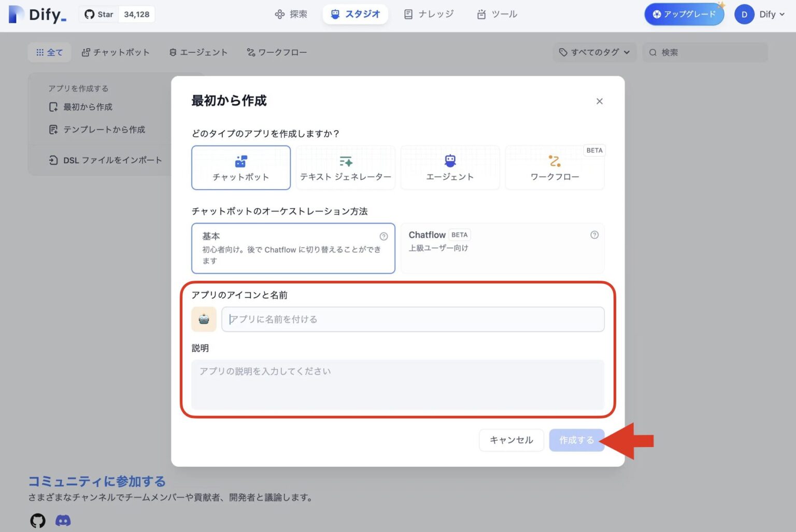
Task: Click the アプリに名前を付ける input field
Action: pyautogui.click(x=412, y=319)
